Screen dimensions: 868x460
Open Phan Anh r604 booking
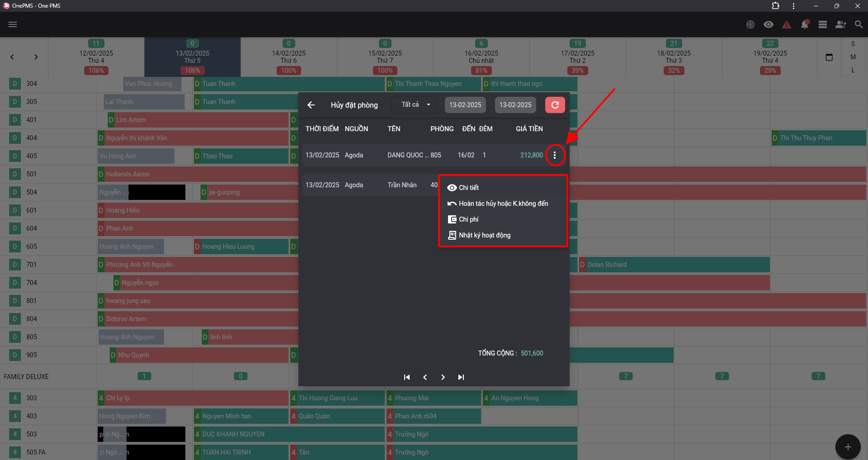pos(434,416)
